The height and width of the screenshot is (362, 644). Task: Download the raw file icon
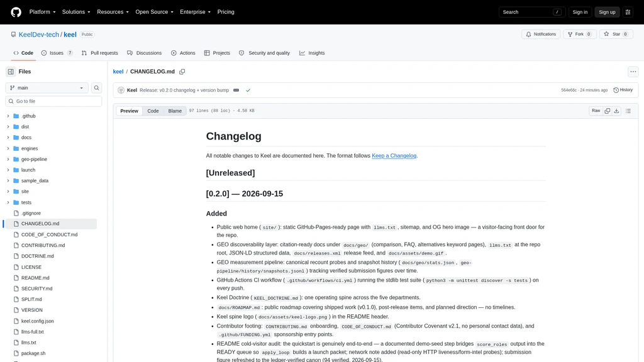616,111
